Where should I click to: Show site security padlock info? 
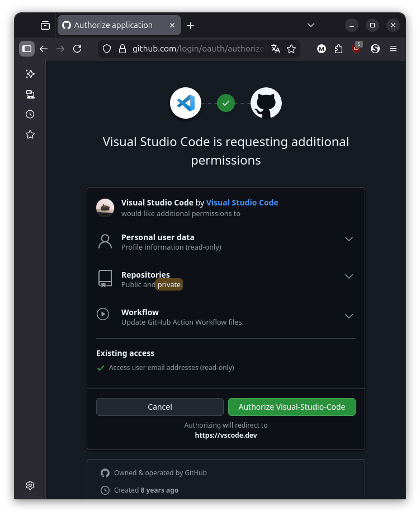(122, 49)
